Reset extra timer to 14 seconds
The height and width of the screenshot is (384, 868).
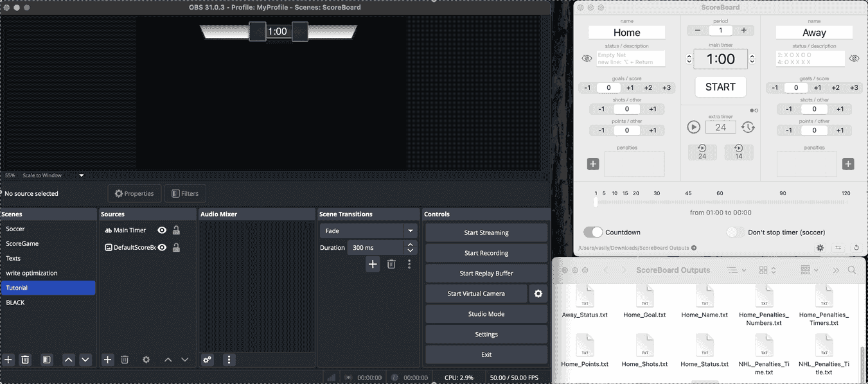(x=739, y=152)
